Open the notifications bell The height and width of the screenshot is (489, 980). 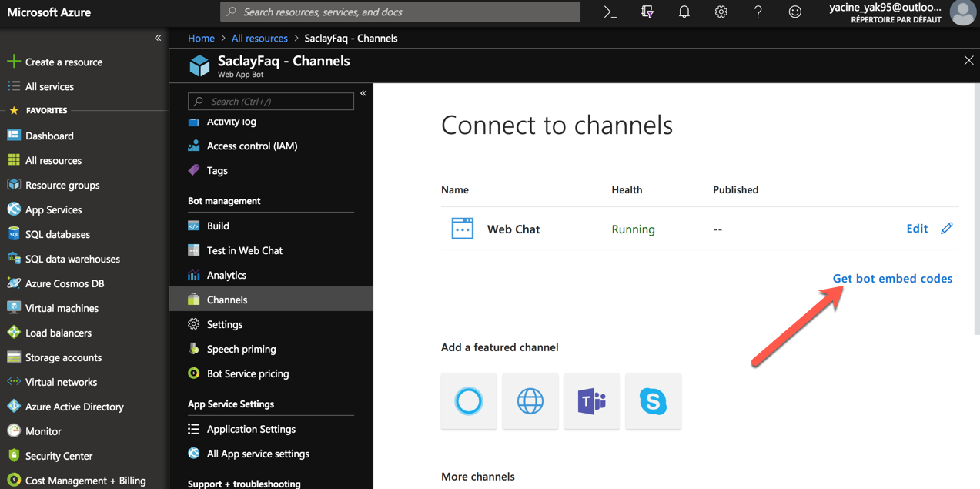tap(684, 12)
